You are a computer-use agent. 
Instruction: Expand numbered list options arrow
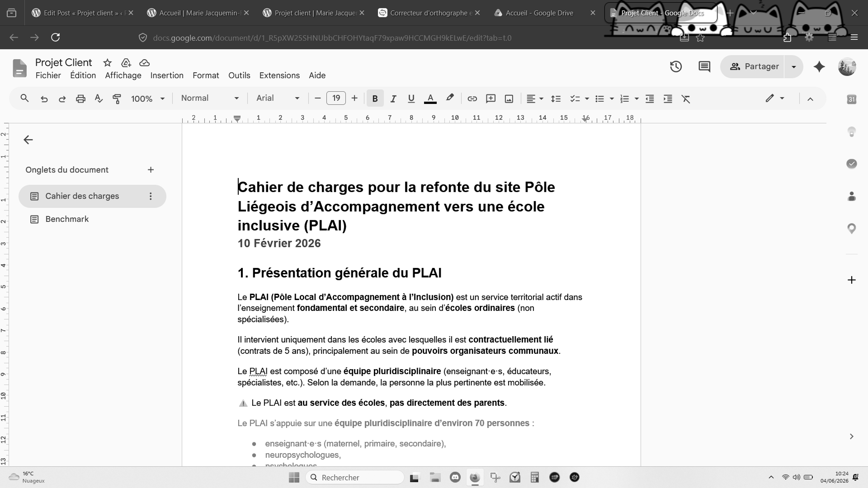(x=637, y=99)
